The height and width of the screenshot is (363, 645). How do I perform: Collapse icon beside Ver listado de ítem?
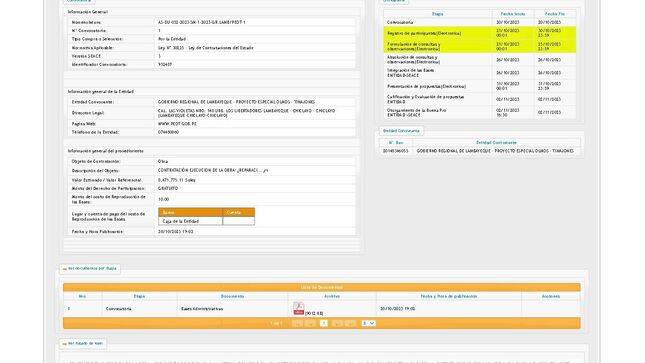65,344
